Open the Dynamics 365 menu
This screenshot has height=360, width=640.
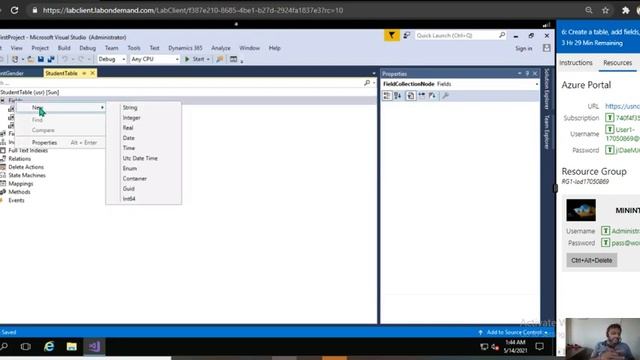point(185,48)
